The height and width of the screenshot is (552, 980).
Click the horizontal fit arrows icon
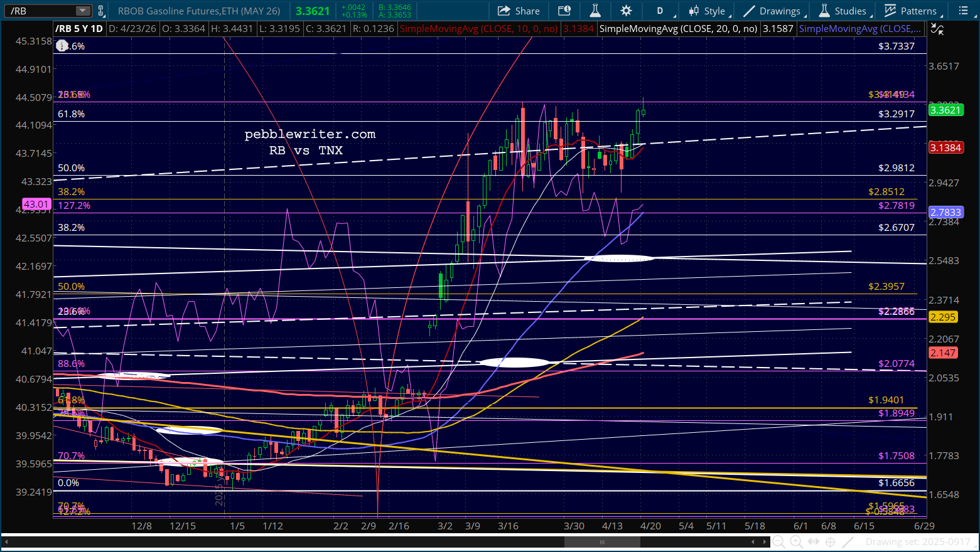tap(813, 542)
